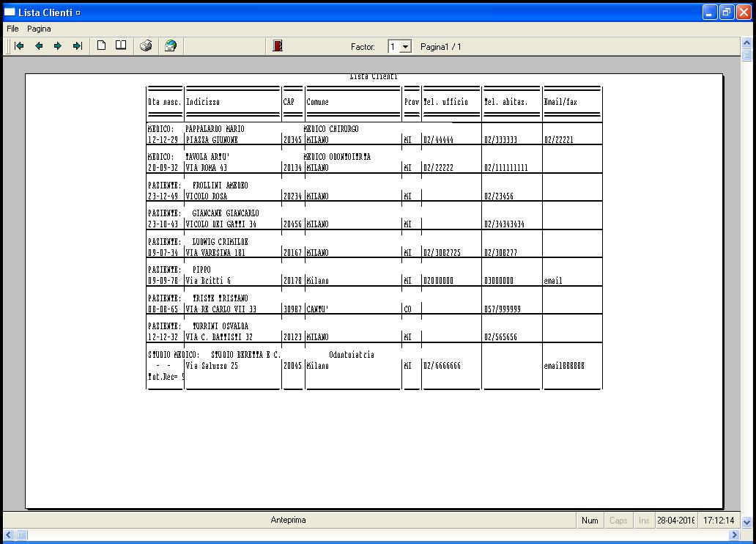This screenshot has width=756, height=544.
Task: Go to previous page arrow
Action: (x=39, y=46)
